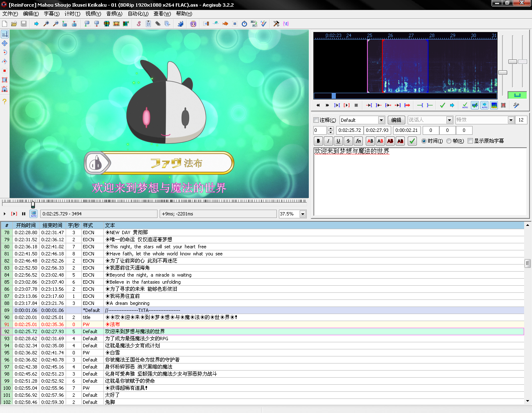The width and height of the screenshot is (532, 413).
Task: Open the visual typesetting help icon
Action: point(5,101)
